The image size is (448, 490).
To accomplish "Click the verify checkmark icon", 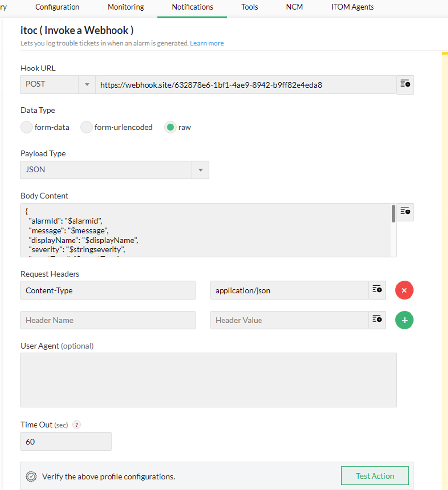I will click(x=31, y=476).
